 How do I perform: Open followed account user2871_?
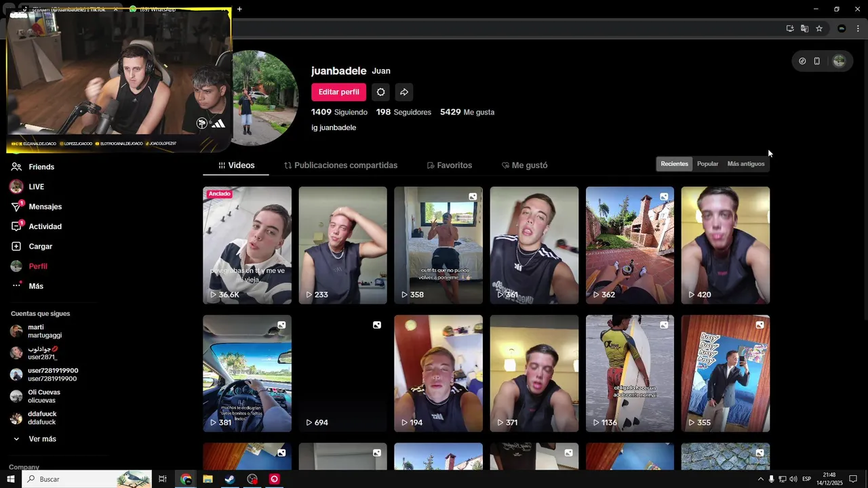click(42, 353)
